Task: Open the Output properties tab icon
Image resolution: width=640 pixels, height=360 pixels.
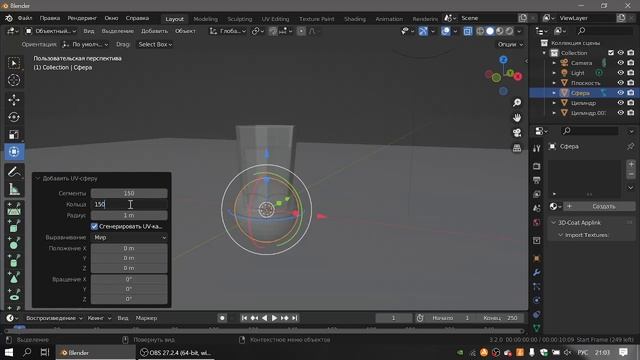Action: pyautogui.click(x=537, y=180)
